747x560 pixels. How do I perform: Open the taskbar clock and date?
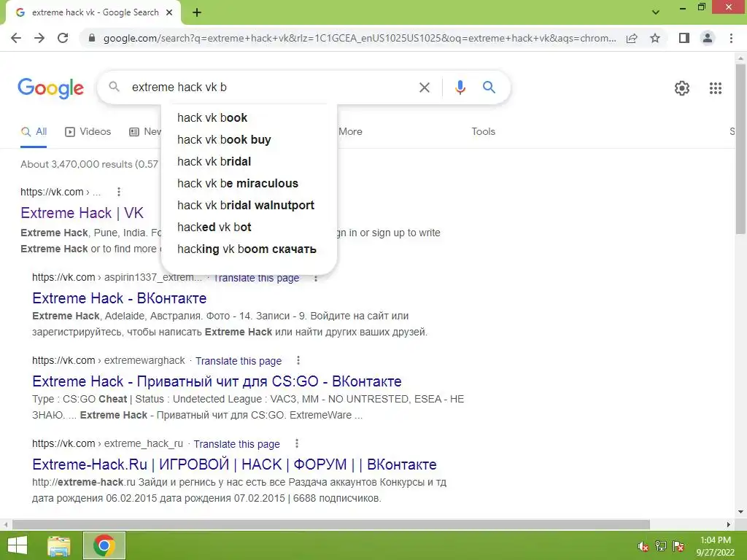(x=716, y=546)
